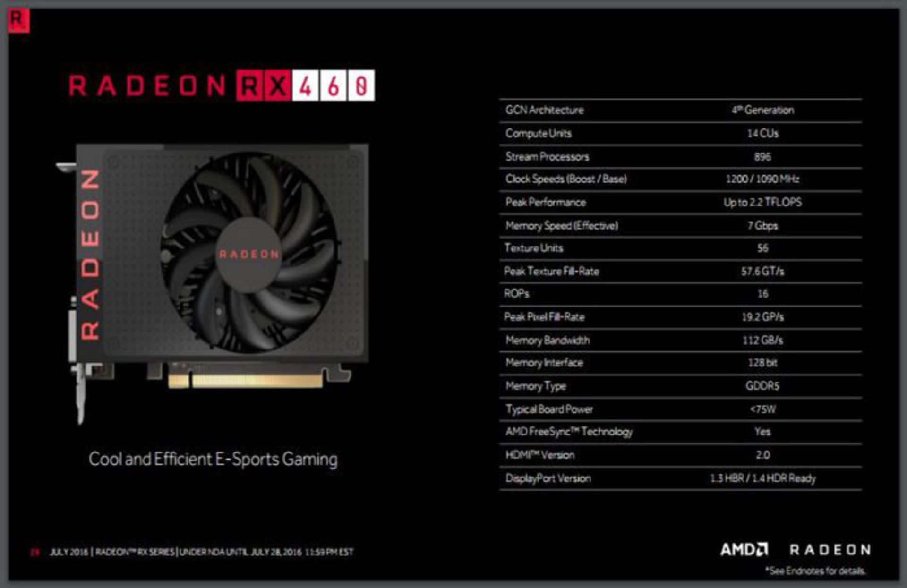Click the Cool and Efficient E-Sports Gaming tagline
This screenshot has height=588, width=907.
click(x=213, y=459)
